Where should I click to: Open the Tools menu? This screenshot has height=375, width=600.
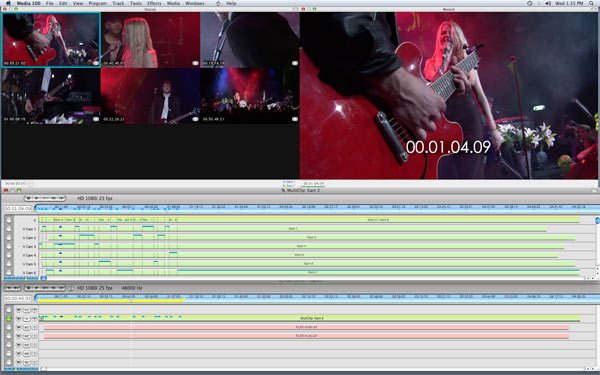pyautogui.click(x=135, y=3)
